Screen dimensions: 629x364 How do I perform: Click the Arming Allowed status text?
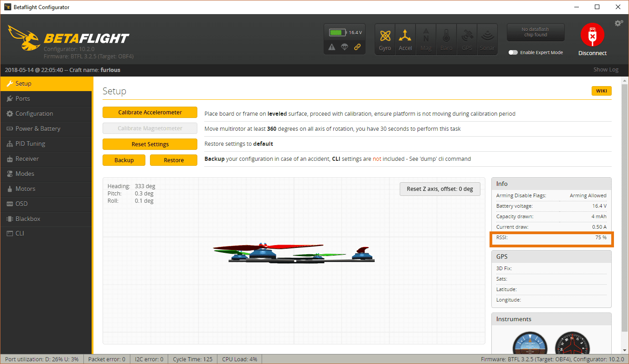click(x=588, y=195)
